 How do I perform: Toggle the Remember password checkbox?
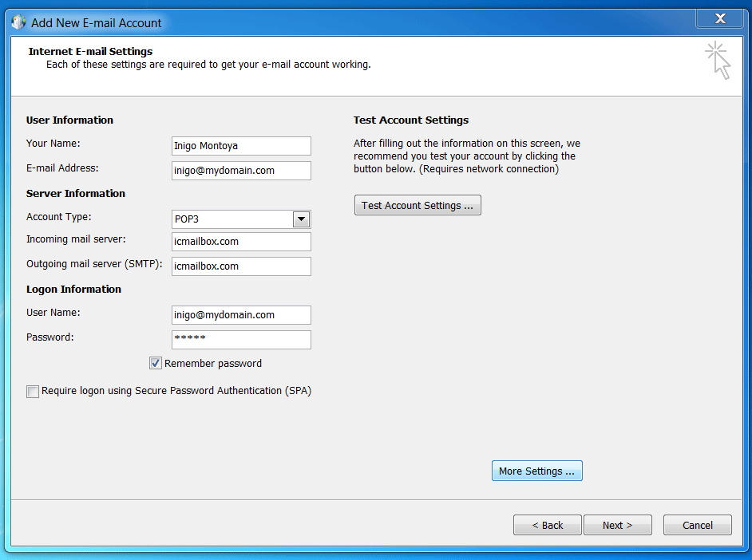tap(156, 364)
